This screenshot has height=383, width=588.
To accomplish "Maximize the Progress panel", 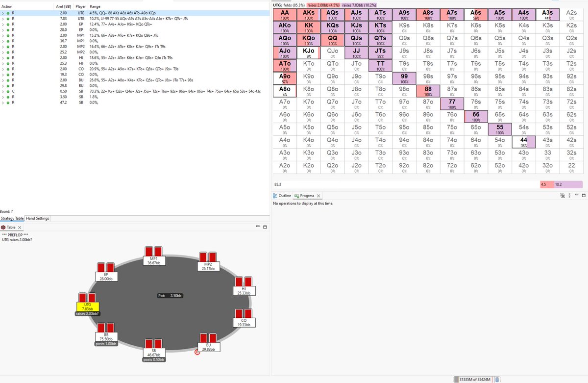I will click(x=584, y=195).
